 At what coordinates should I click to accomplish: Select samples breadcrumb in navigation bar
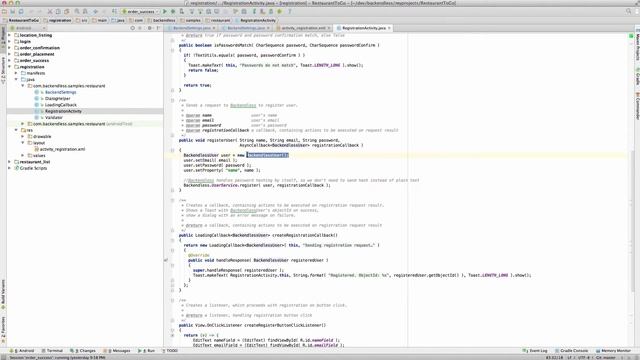190,20
